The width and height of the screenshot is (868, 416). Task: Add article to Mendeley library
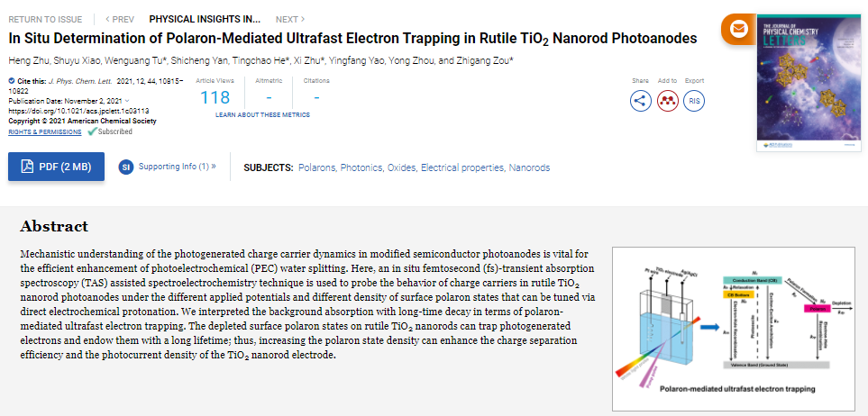[668, 101]
